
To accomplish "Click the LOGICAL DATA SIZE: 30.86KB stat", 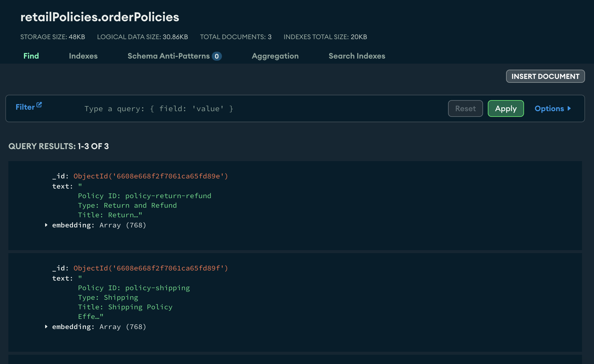I will [x=142, y=37].
